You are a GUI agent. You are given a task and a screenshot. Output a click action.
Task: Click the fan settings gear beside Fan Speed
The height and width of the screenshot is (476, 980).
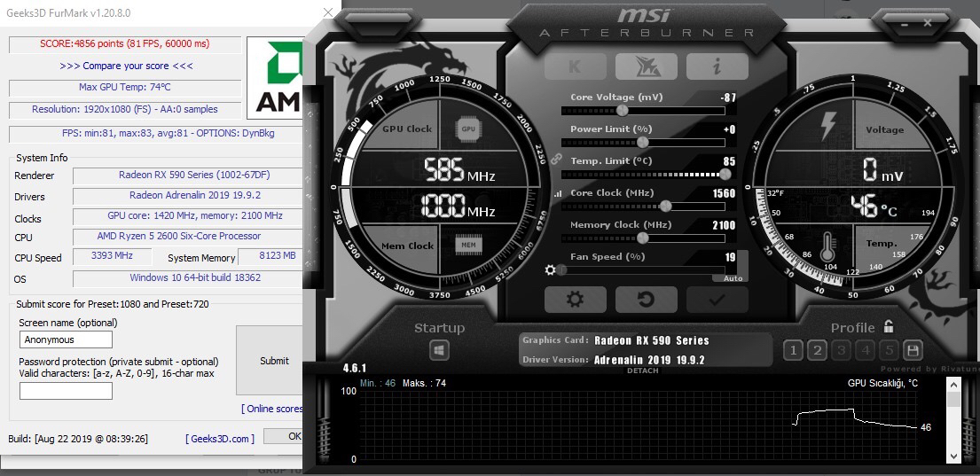(x=550, y=269)
